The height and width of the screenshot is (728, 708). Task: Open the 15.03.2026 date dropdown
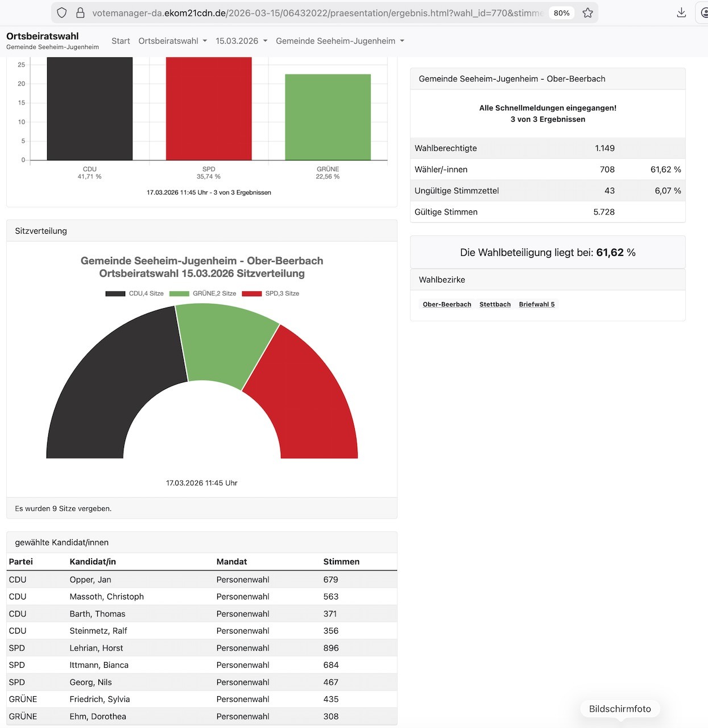pos(241,41)
